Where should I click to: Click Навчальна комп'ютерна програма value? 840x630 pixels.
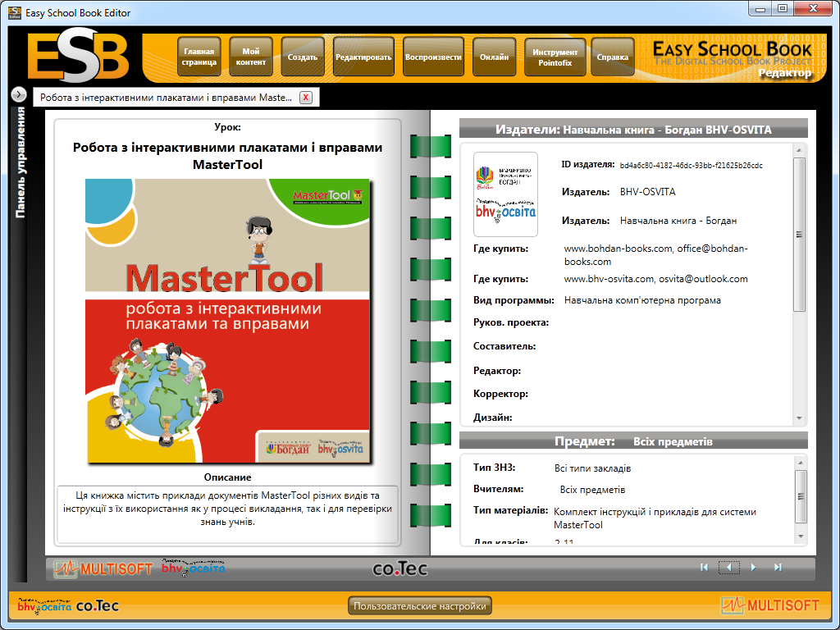pyautogui.click(x=642, y=300)
